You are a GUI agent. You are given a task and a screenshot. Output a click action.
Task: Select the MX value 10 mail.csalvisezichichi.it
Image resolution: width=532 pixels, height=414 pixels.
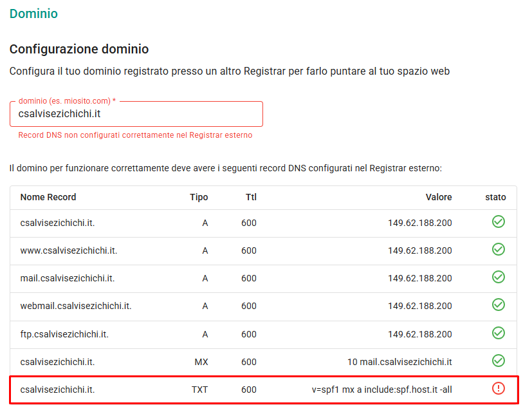coord(399,362)
